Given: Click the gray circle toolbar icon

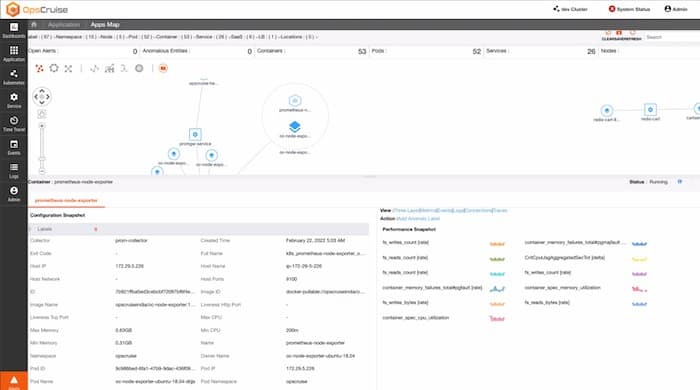Looking at the screenshot, I should [139, 68].
